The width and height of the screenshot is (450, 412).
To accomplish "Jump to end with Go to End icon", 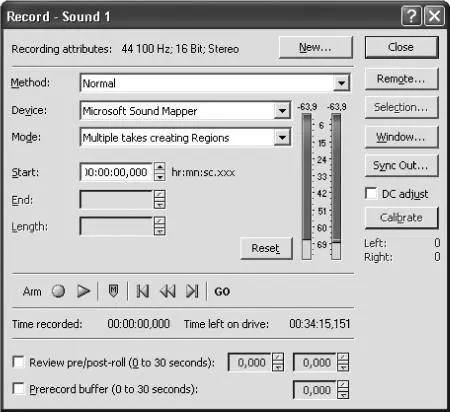I will (x=192, y=291).
